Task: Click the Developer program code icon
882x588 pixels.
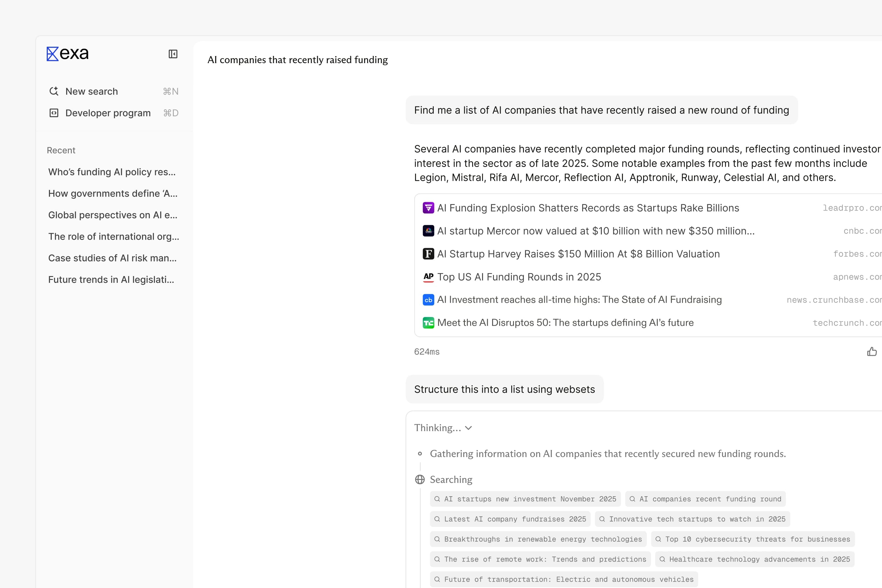Action: (x=54, y=113)
